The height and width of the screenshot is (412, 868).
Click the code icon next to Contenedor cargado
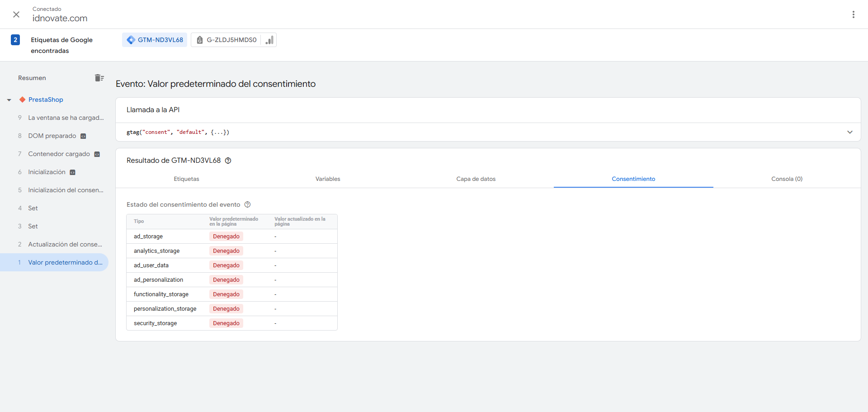coord(97,154)
